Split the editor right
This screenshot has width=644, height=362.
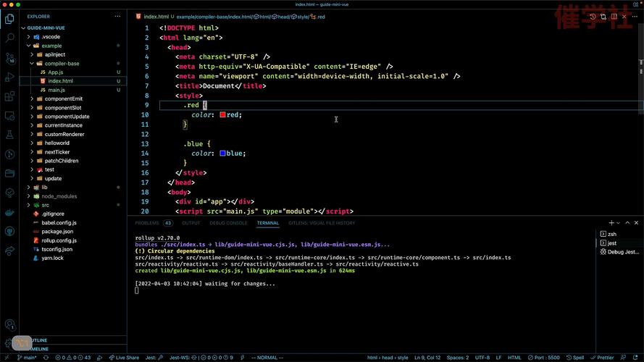pos(614,17)
